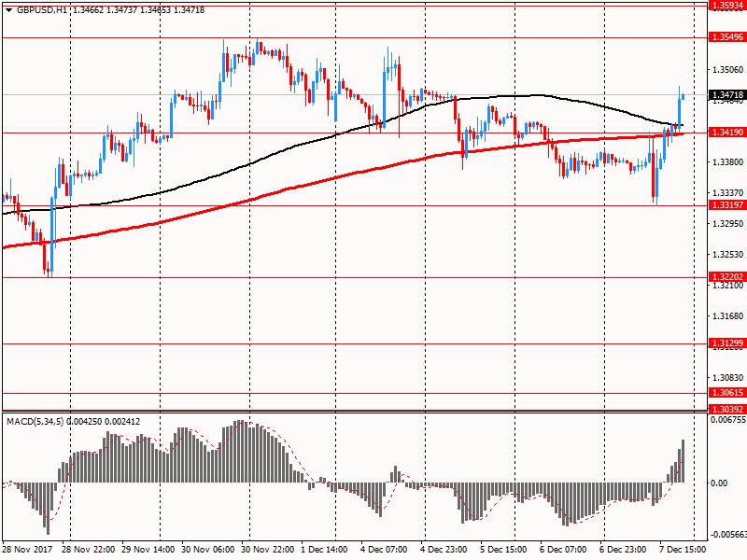Click the 1.32950 price axis value
Viewport: 747px width, 560px height.
pos(728,224)
